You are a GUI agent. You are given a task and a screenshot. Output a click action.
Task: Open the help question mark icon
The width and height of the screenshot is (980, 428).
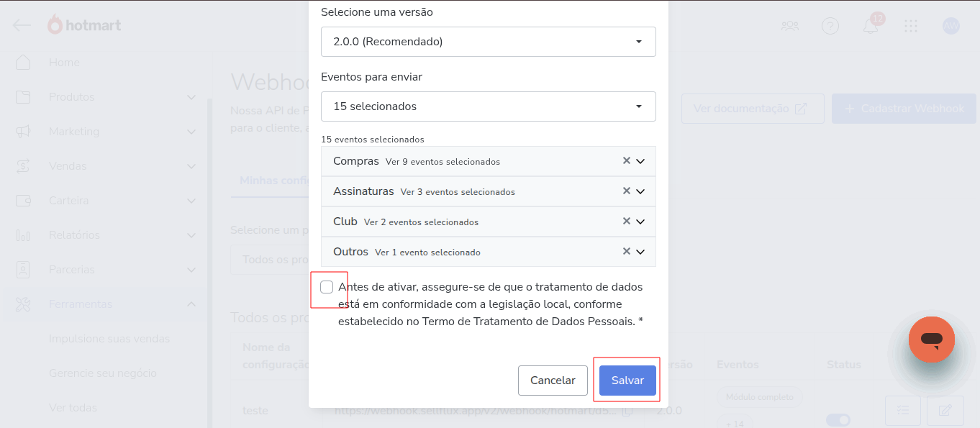click(x=830, y=26)
